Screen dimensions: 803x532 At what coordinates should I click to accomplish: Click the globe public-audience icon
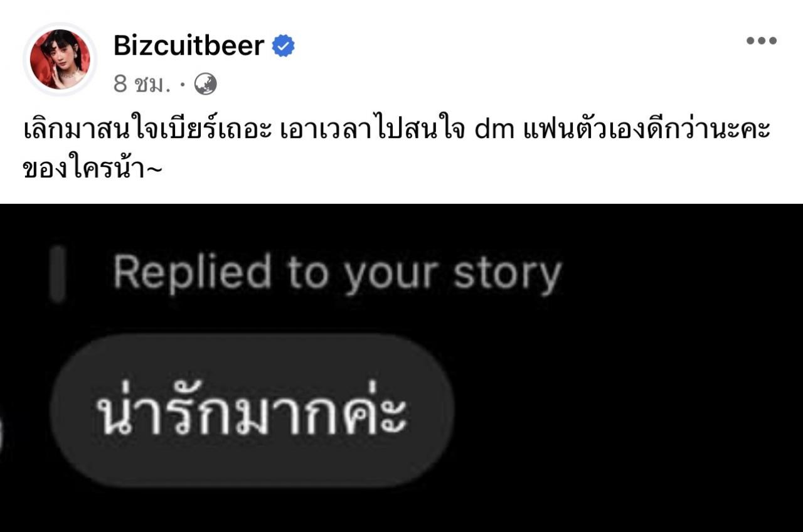click(206, 84)
